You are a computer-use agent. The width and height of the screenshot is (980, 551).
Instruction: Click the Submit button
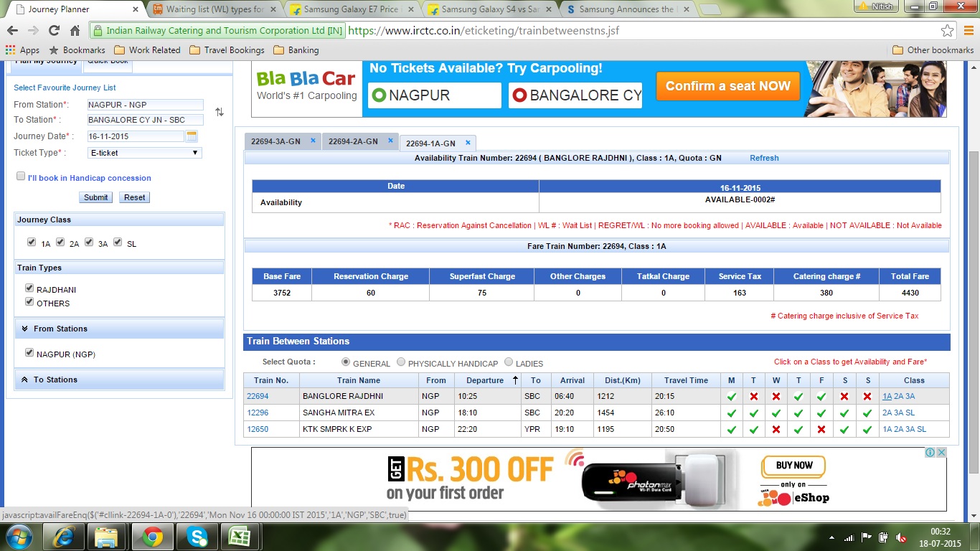pos(96,197)
